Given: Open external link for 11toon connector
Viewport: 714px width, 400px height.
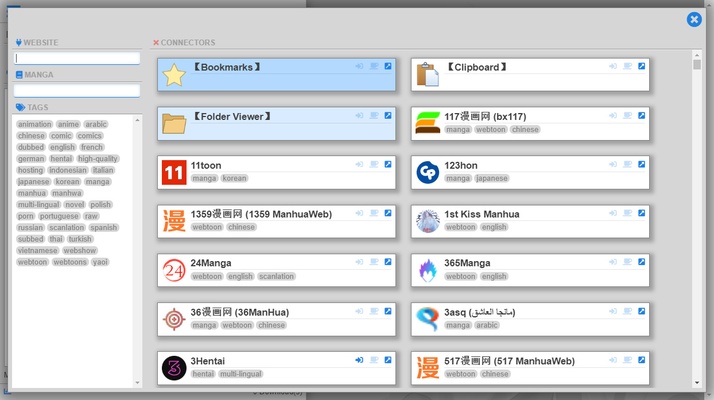Looking at the screenshot, I should pos(388,164).
